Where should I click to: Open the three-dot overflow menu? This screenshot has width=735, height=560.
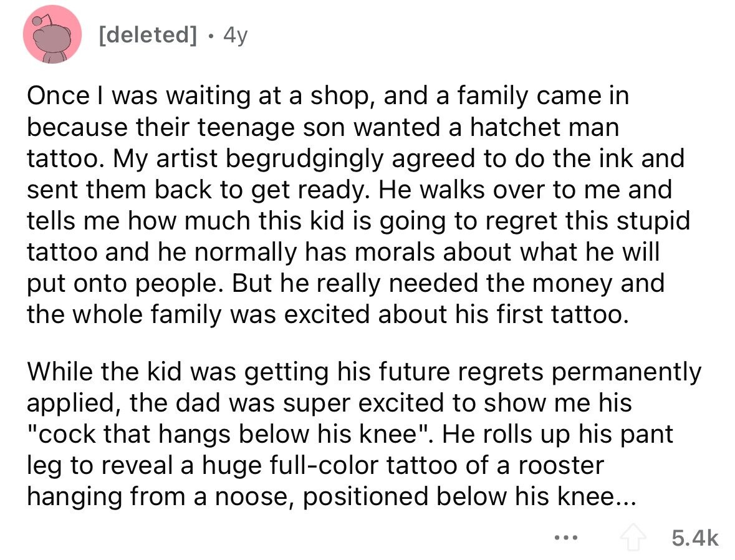[566, 538]
